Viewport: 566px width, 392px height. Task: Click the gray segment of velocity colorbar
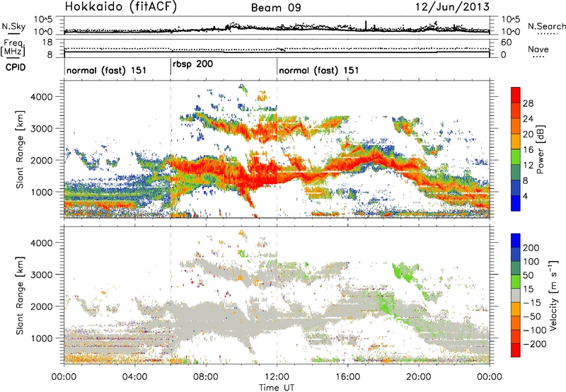click(x=516, y=296)
